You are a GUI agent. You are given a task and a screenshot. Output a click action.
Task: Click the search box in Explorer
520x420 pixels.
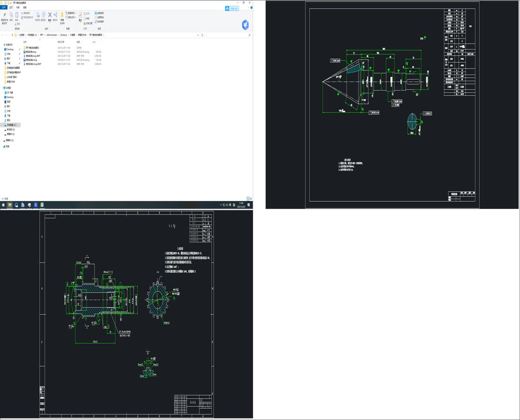227,35
